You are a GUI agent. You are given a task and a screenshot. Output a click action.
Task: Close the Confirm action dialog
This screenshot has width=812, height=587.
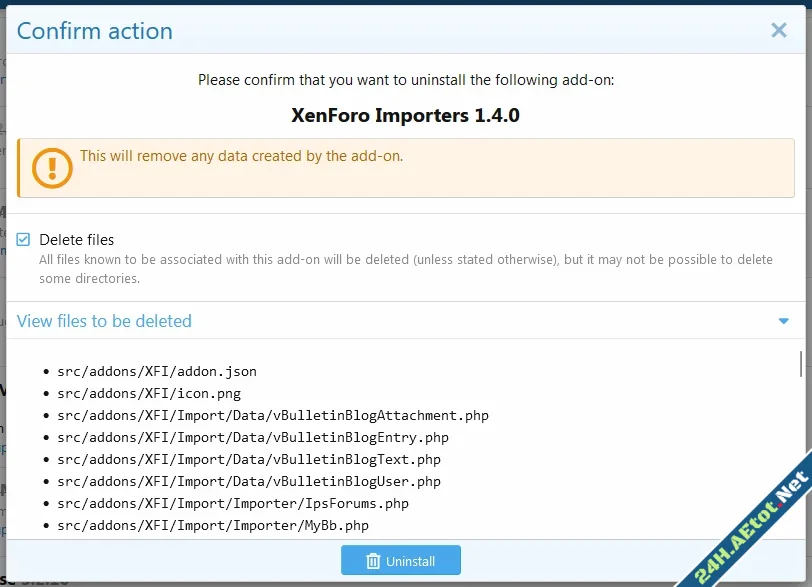(x=779, y=30)
